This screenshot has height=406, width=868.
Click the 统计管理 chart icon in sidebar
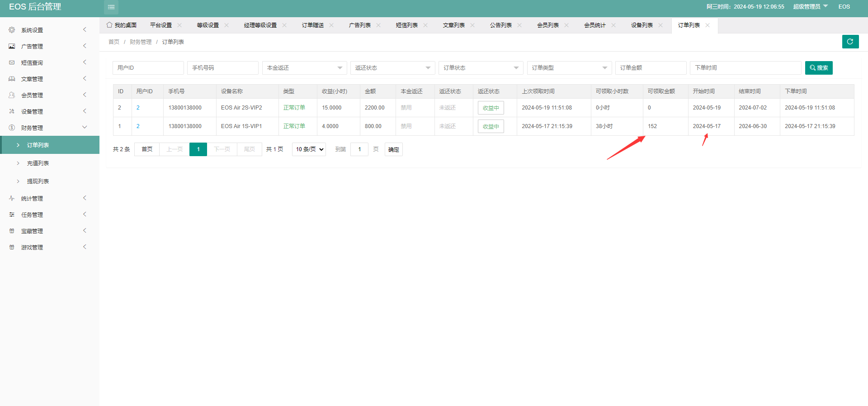[x=12, y=198]
